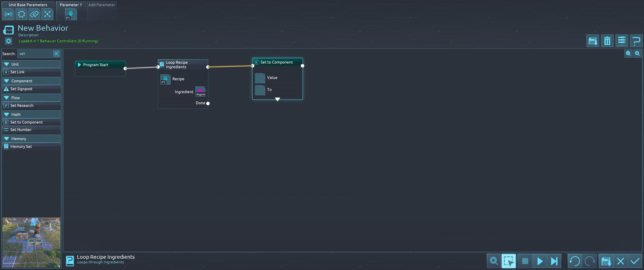Select Set Number instruction
The height and width of the screenshot is (270, 644).
point(21,130)
